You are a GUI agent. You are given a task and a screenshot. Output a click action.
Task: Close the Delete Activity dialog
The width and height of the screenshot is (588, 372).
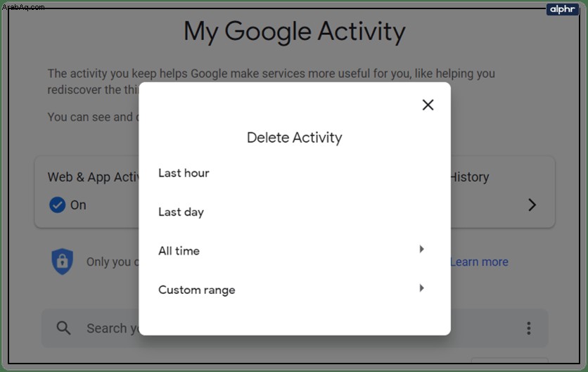428,105
